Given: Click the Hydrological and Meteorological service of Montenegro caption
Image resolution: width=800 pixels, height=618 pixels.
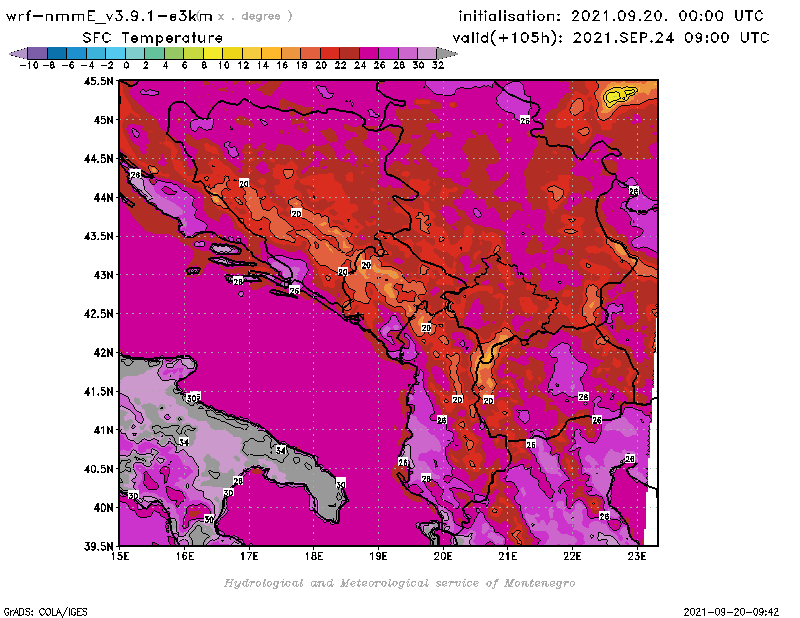Looking at the screenshot, I should (x=399, y=583).
